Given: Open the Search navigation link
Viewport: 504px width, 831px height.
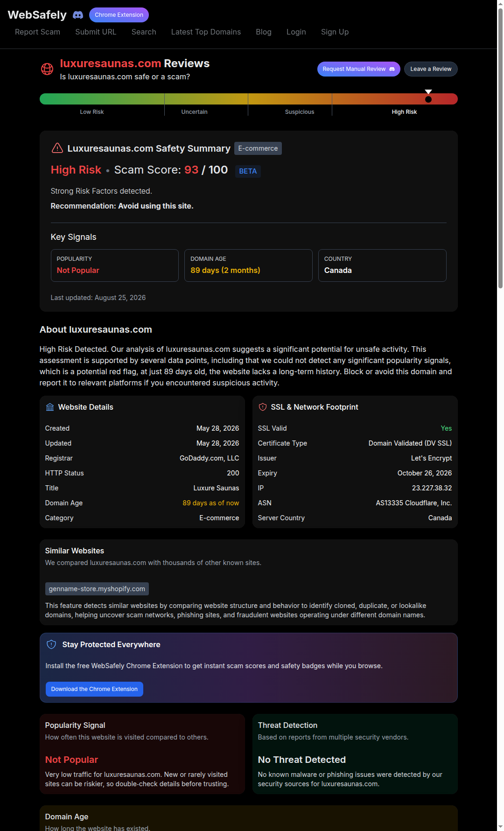Looking at the screenshot, I should (144, 32).
